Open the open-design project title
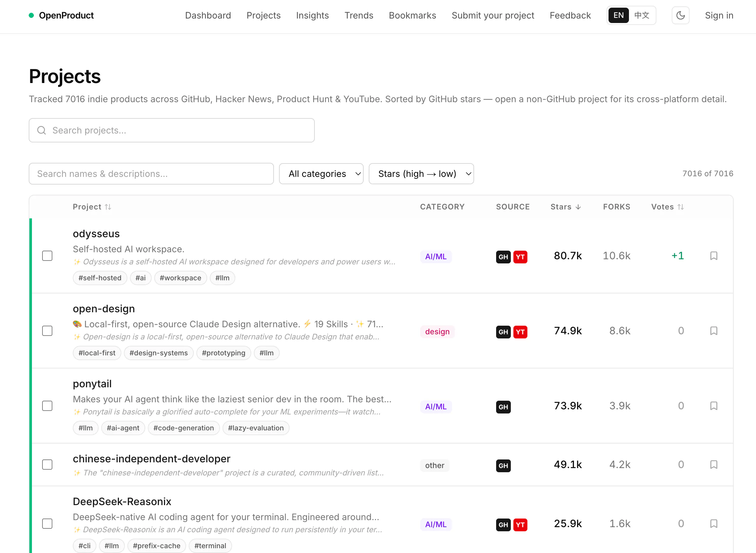Viewport: 756px width, 553px height. [x=104, y=309]
